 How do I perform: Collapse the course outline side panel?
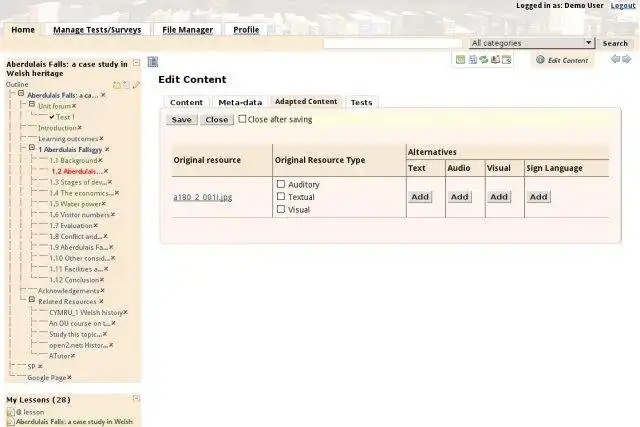tap(137, 63)
